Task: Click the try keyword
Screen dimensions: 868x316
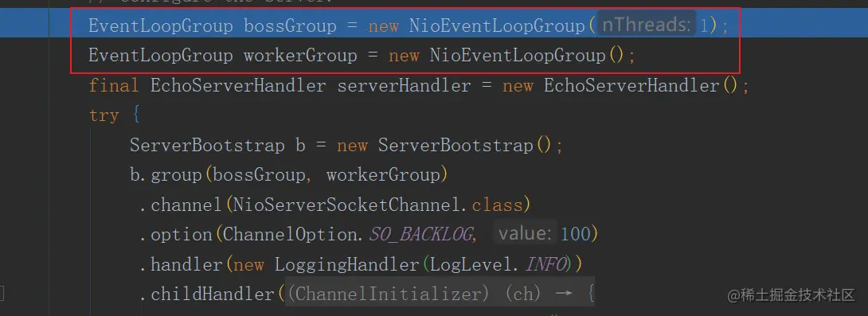Action: click(x=104, y=115)
